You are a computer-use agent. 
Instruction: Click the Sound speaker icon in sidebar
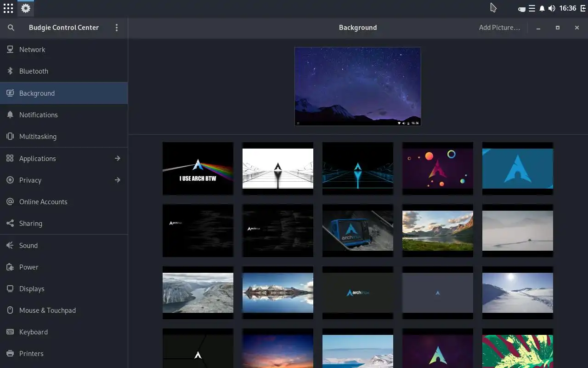pyautogui.click(x=10, y=245)
